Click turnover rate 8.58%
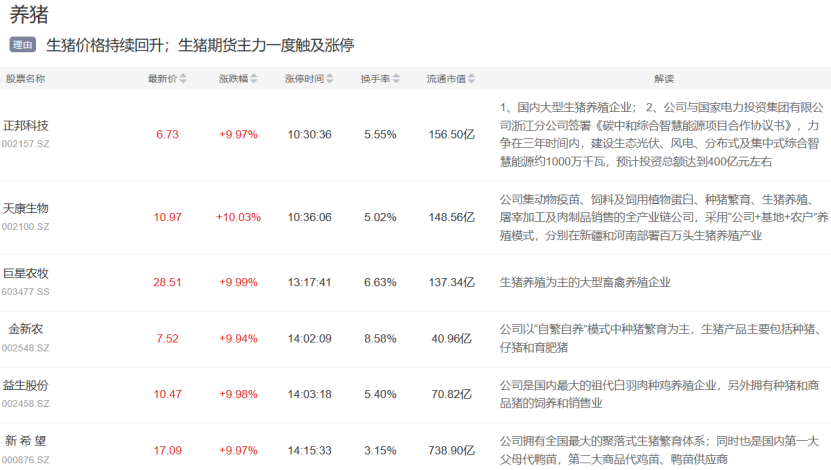 click(x=380, y=339)
